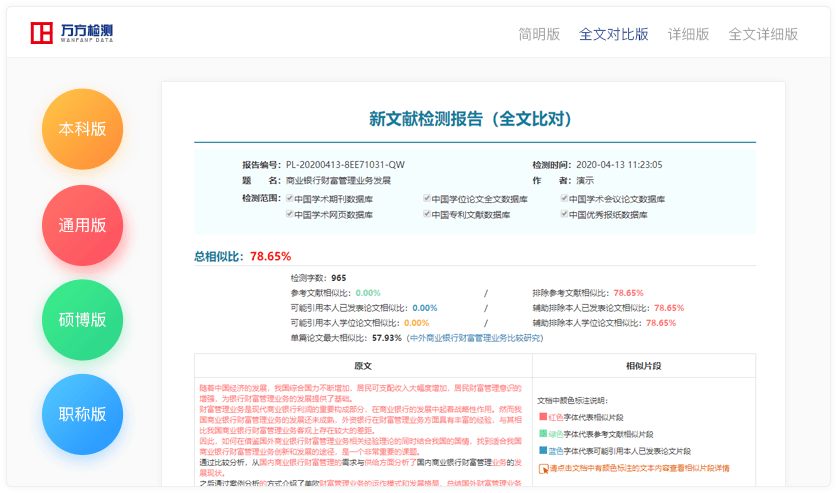Click the Wanfang Data logo
The width and height of the screenshot is (837, 493).
(x=71, y=33)
